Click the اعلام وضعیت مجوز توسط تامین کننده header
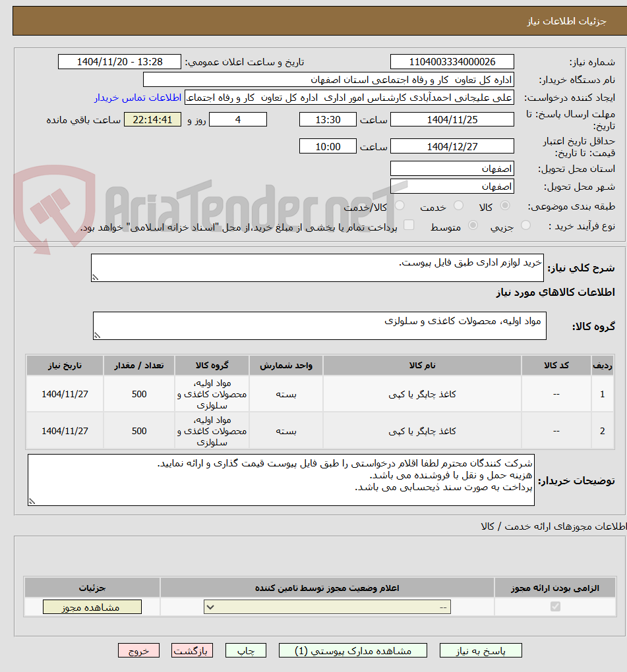627x672 pixels. (327, 588)
